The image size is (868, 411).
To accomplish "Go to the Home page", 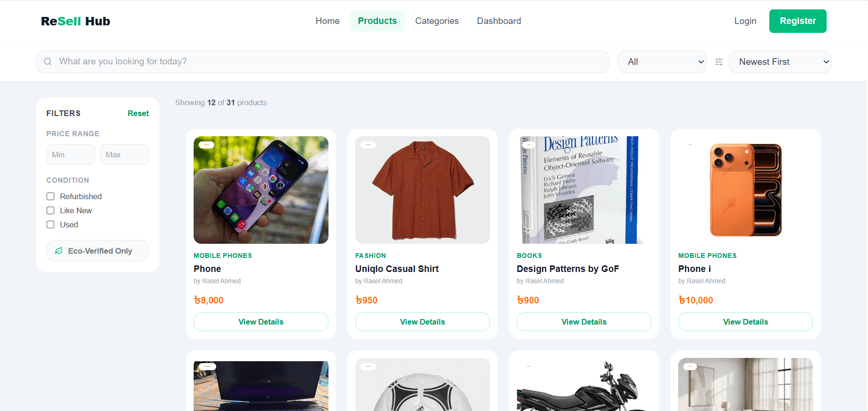I will tap(328, 21).
